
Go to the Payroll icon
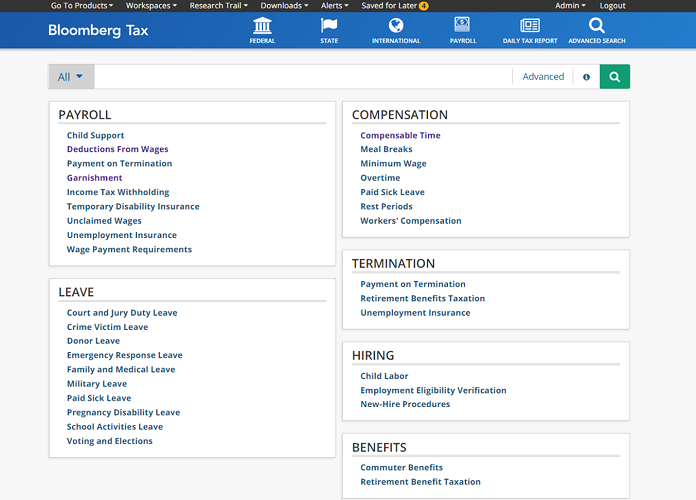pos(462,26)
